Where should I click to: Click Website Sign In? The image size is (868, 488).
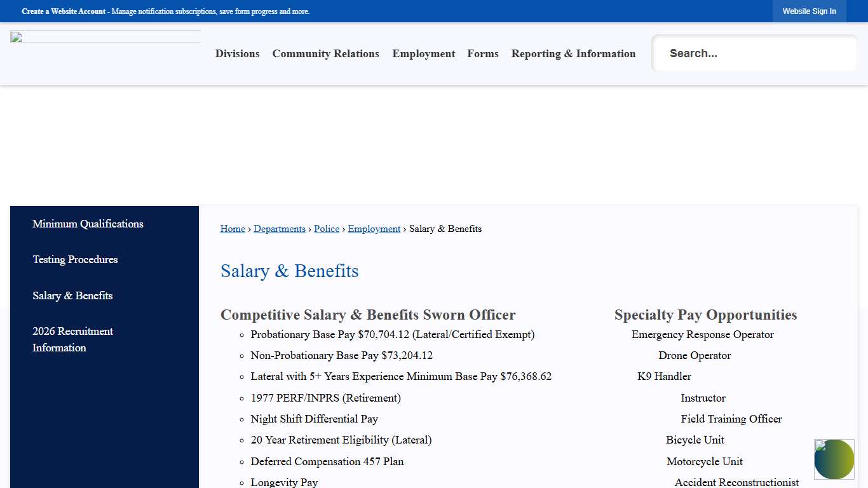809,11
